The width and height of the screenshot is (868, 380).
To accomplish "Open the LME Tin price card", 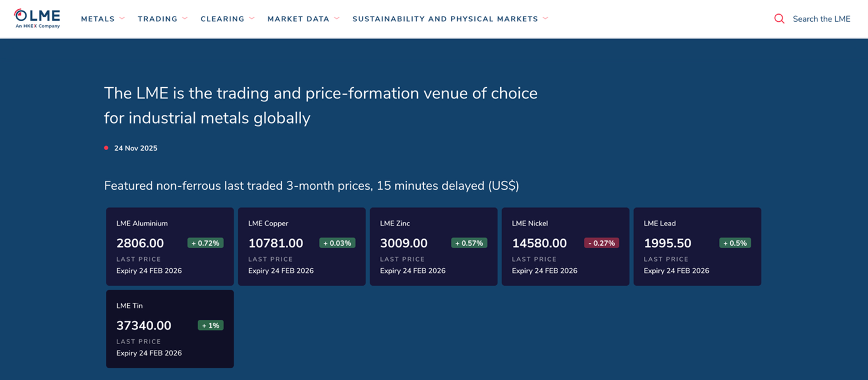I will [x=170, y=329].
